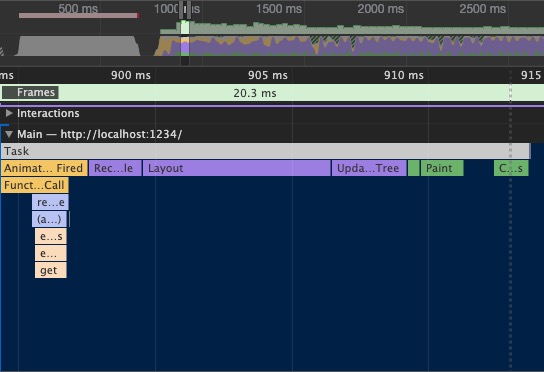Select the Rec...le purple event
This screenshot has height=372, width=544.
tap(115, 168)
